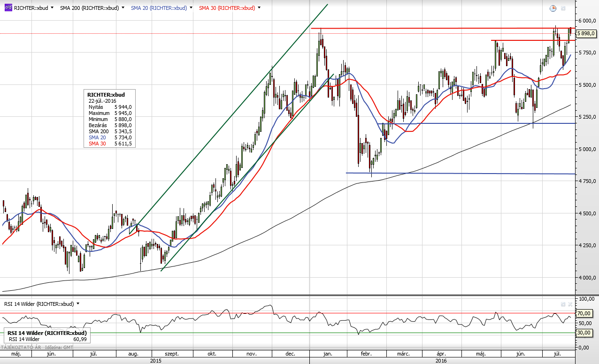Select the 5 898,0 current price tag
The width and height of the screenshot is (599, 364).
(x=586, y=34)
